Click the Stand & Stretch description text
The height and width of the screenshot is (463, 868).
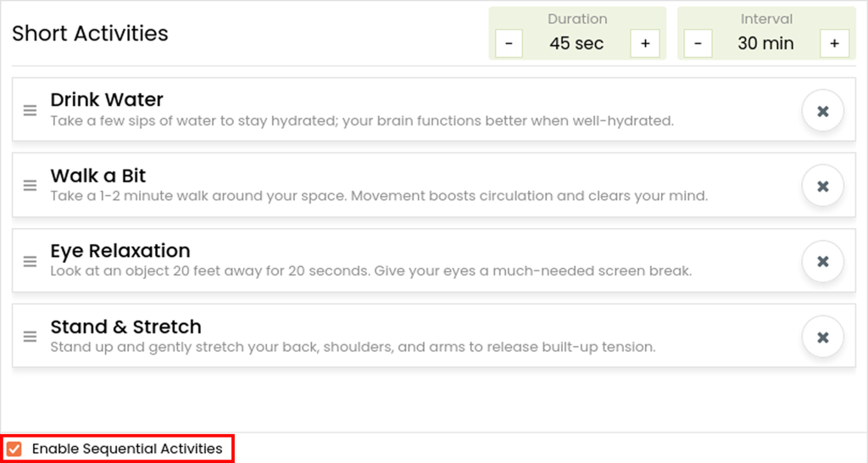click(353, 348)
